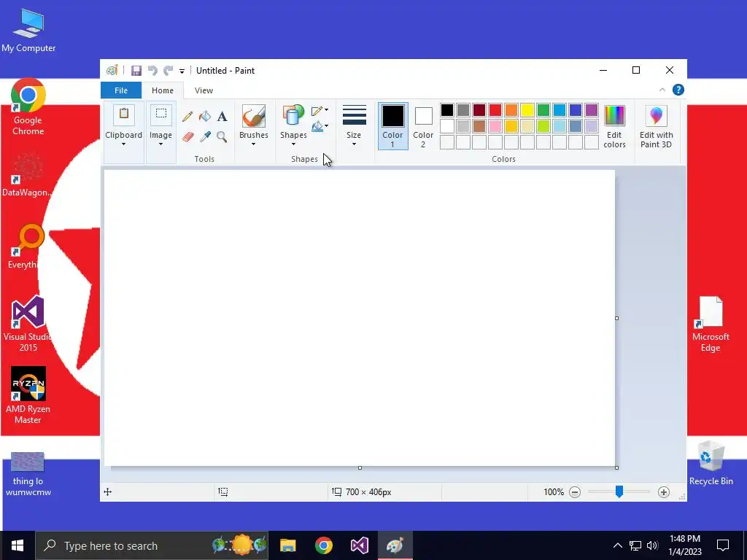Click the zoom in plus button

tap(664, 492)
